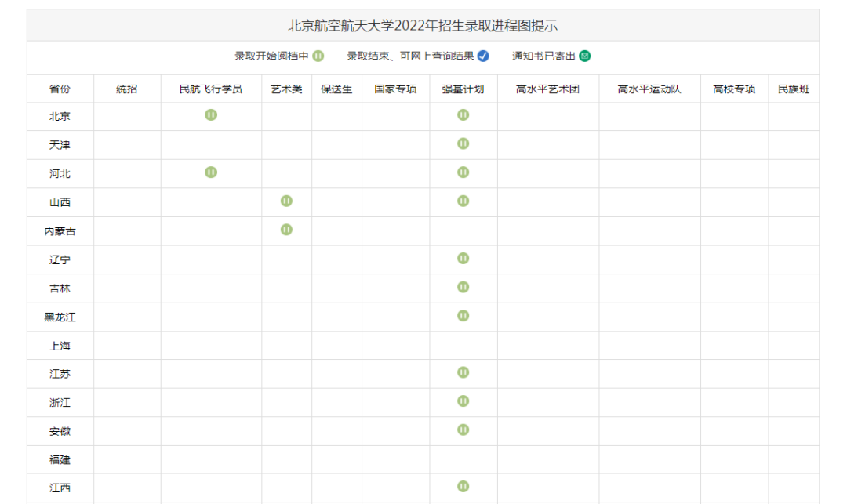Viewport: 847px width, 504px height.
Task: Select the 福建 province row label
Action: (x=60, y=459)
